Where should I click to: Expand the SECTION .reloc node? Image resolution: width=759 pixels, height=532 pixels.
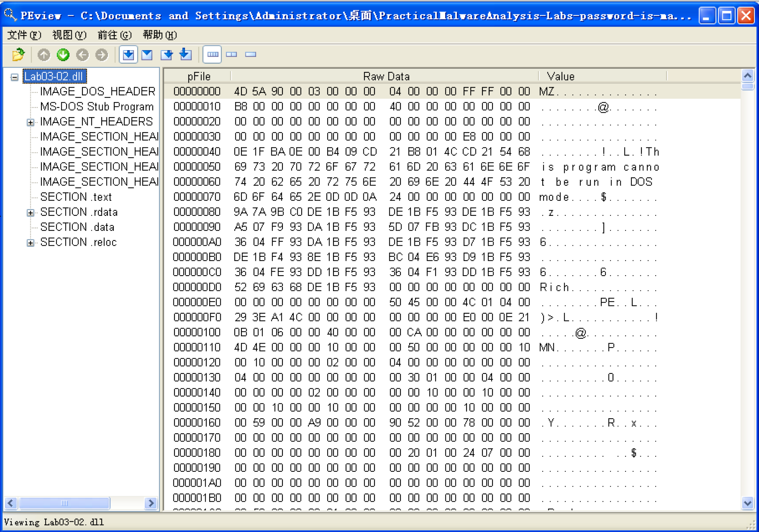pos(31,243)
